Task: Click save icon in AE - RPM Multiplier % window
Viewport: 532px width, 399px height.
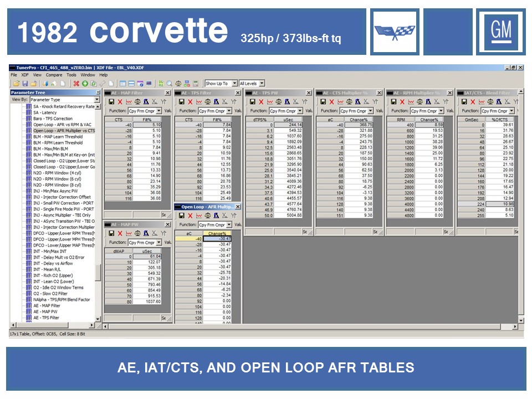Action: click(x=393, y=102)
